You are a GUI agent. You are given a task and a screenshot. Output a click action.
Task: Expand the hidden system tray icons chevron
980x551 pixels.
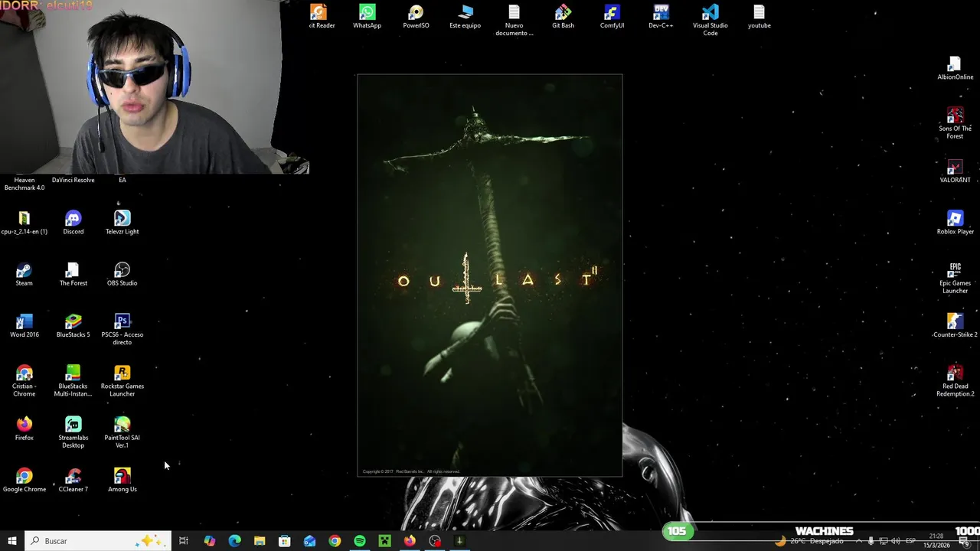(x=858, y=541)
